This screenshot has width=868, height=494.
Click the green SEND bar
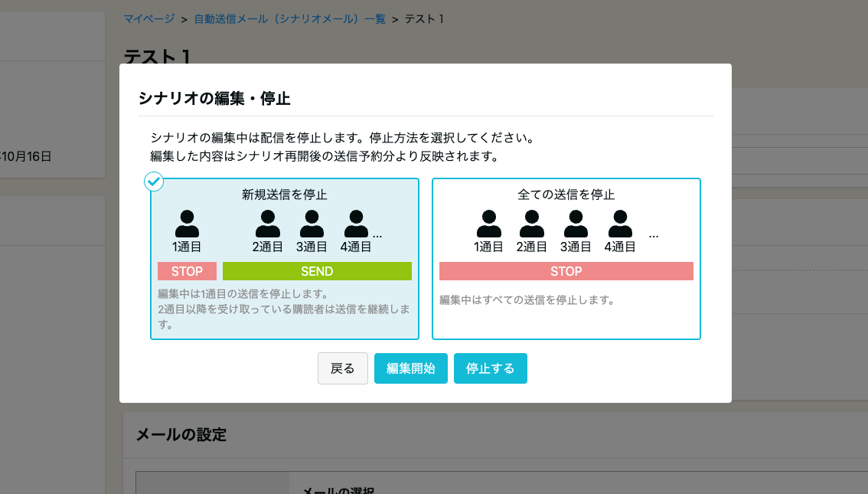click(317, 271)
